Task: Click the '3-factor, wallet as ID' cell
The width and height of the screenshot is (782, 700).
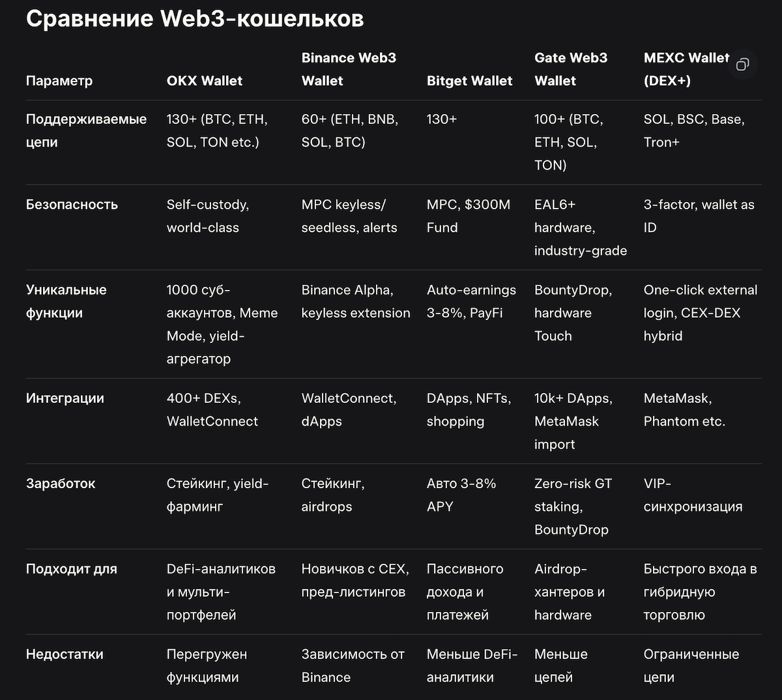Action: (x=699, y=216)
